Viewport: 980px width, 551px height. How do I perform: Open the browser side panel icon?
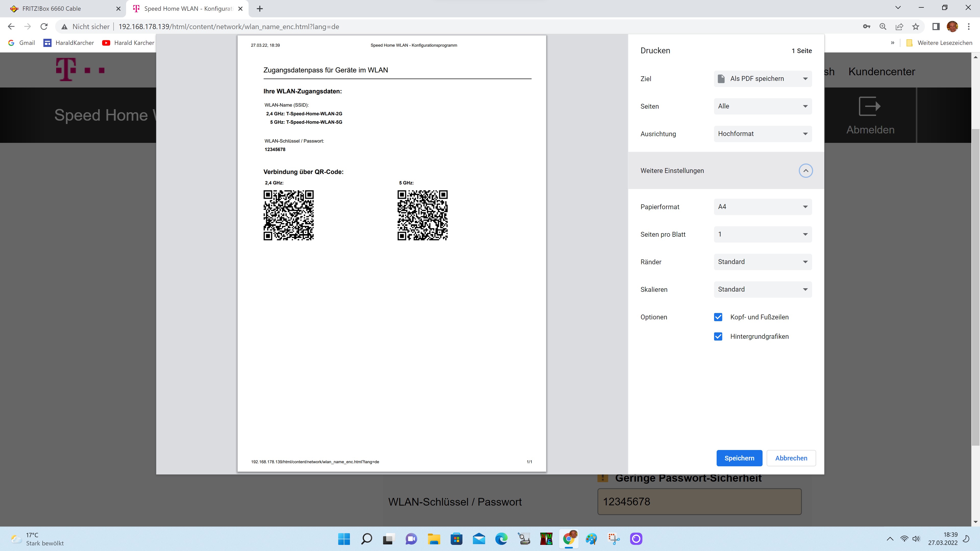tap(936, 27)
